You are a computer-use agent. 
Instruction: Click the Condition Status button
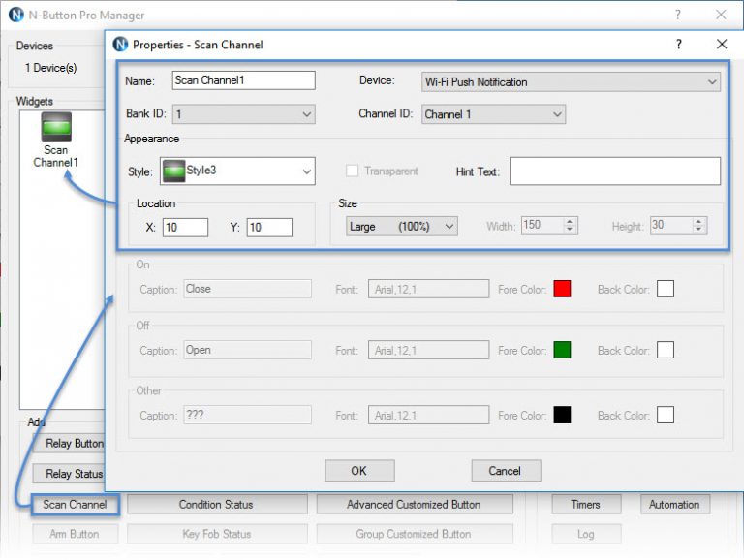point(216,505)
